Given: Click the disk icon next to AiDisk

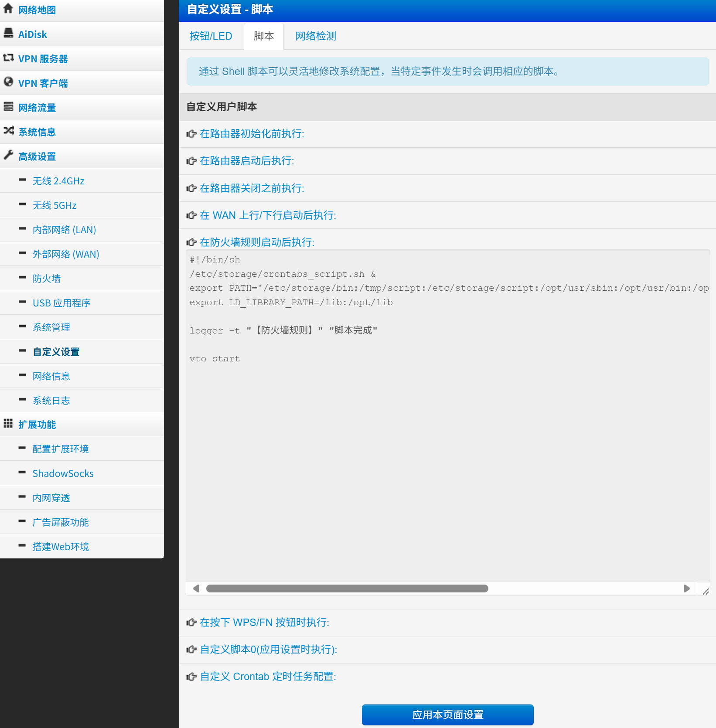Looking at the screenshot, I should point(8,33).
